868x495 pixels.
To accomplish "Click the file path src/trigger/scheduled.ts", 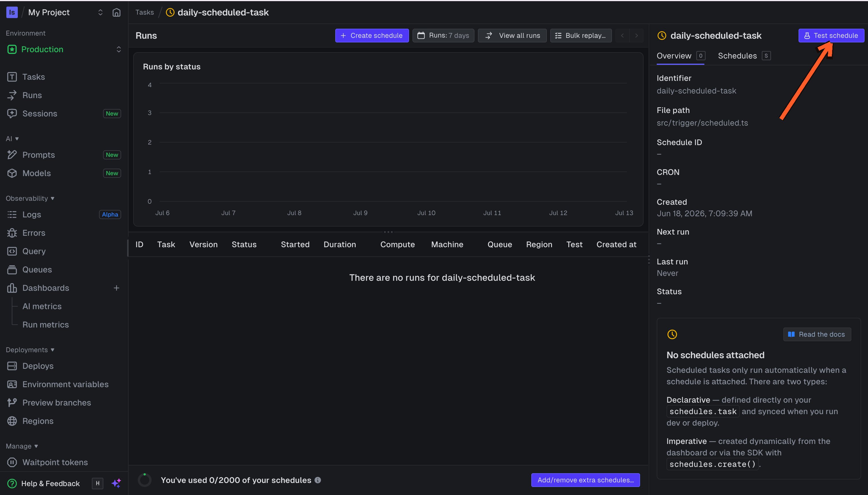I will point(702,123).
